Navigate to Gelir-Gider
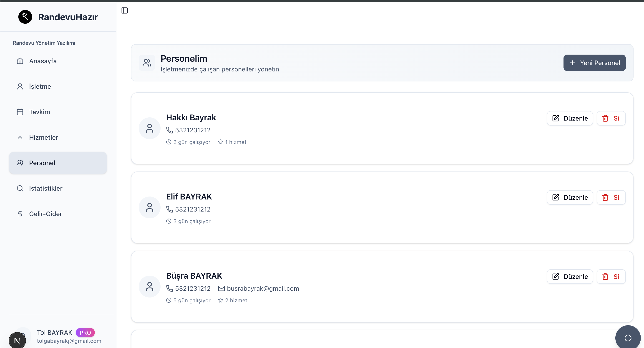This screenshot has width=644, height=348. 45,214
